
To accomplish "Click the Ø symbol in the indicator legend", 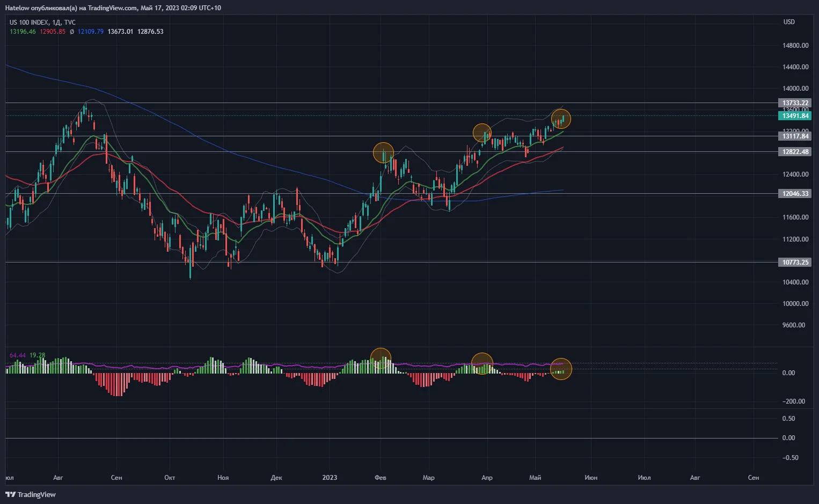I will [x=72, y=32].
